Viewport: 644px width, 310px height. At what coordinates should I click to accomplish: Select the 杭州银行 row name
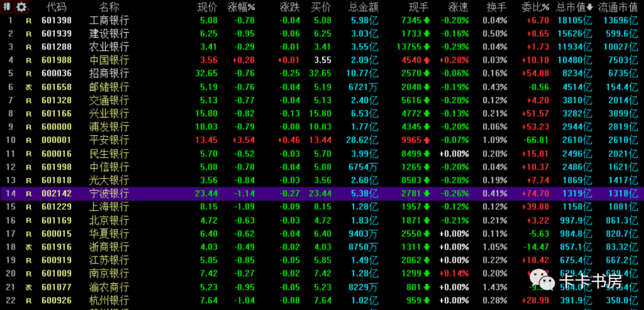(109, 300)
